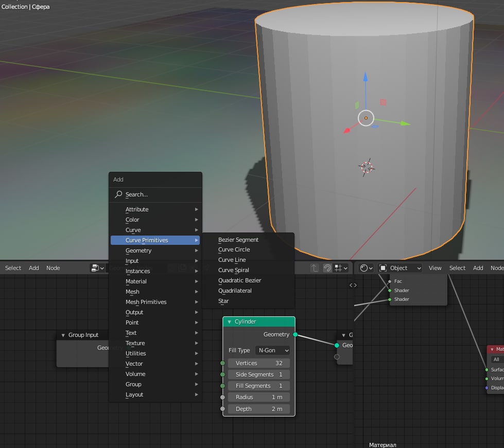Open the Group submenu
Viewport: 504px width, 448px height.
coord(155,384)
